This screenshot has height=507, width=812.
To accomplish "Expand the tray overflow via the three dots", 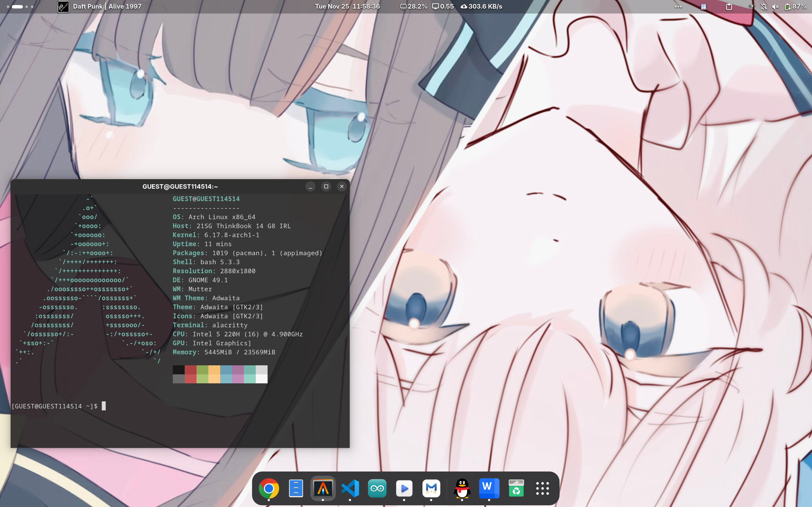I will tap(678, 6).
